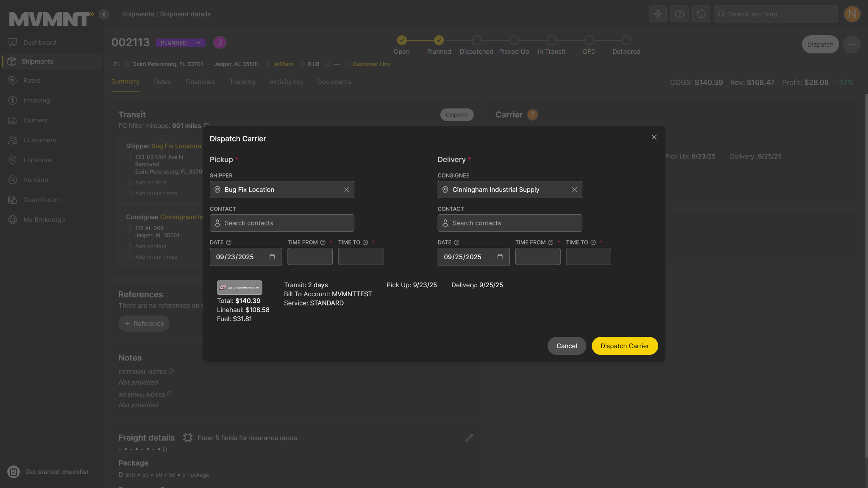Image resolution: width=868 pixels, height=488 pixels.
Task: Click the pickup Search contacts field
Action: coord(282,223)
